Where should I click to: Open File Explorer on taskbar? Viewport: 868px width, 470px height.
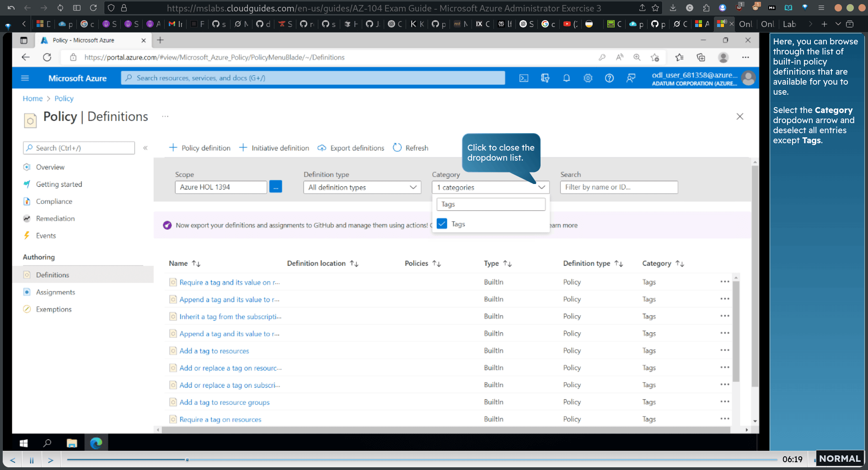(72, 443)
